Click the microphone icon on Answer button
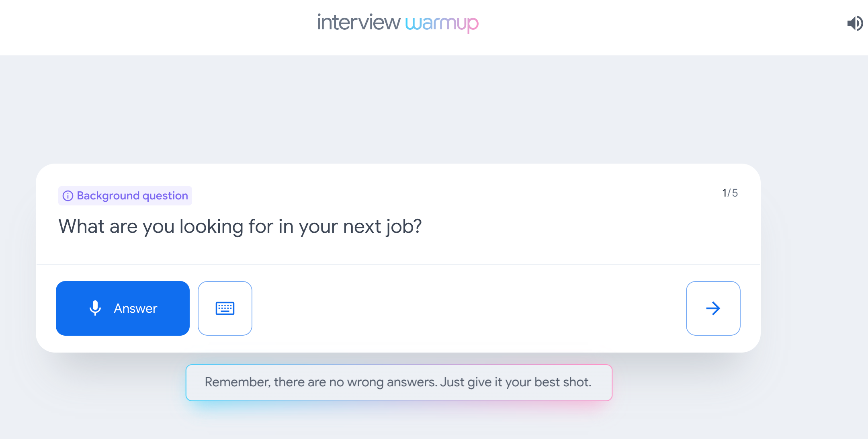Image resolution: width=868 pixels, height=439 pixels. tap(95, 308)
